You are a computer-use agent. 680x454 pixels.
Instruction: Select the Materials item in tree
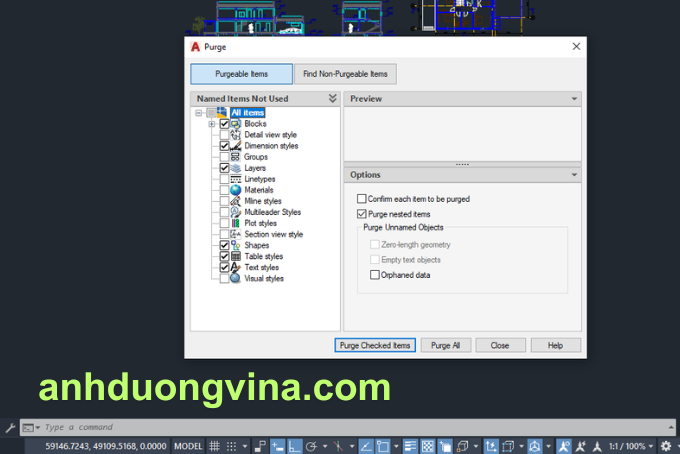click(x=258, y=190)
